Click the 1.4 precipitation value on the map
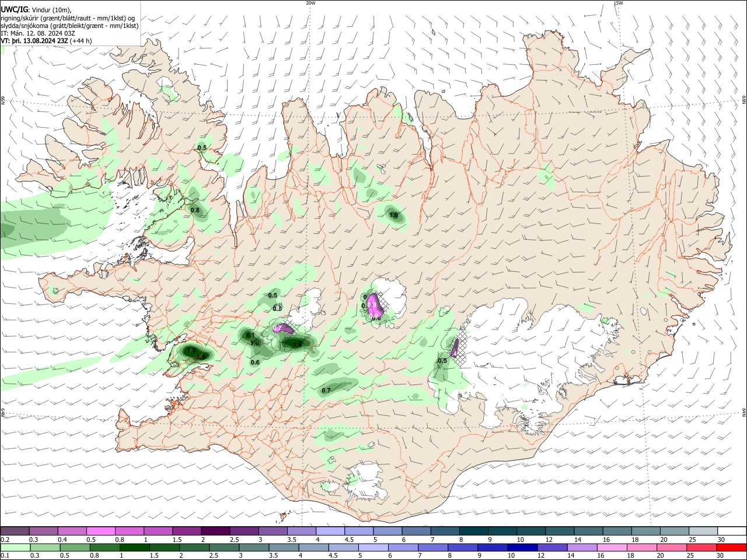The height and width of the screenshot is (560, 747). coord(297,345)
